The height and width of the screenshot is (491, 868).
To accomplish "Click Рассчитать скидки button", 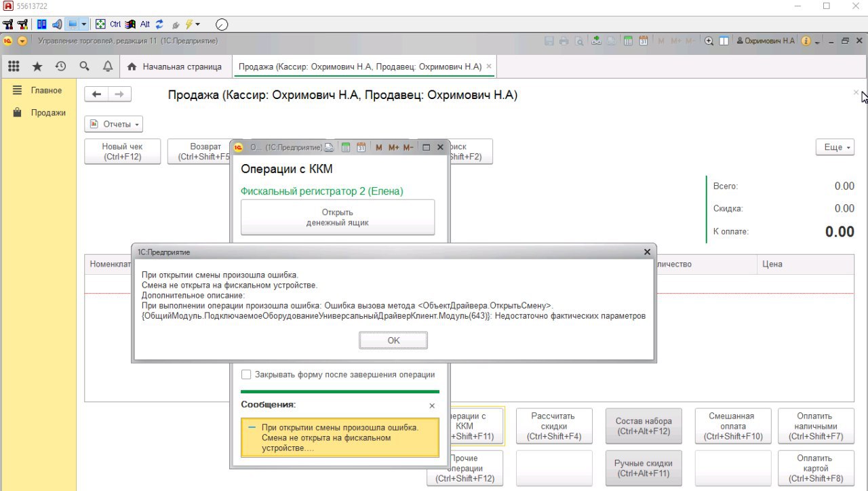I will 554,426.
